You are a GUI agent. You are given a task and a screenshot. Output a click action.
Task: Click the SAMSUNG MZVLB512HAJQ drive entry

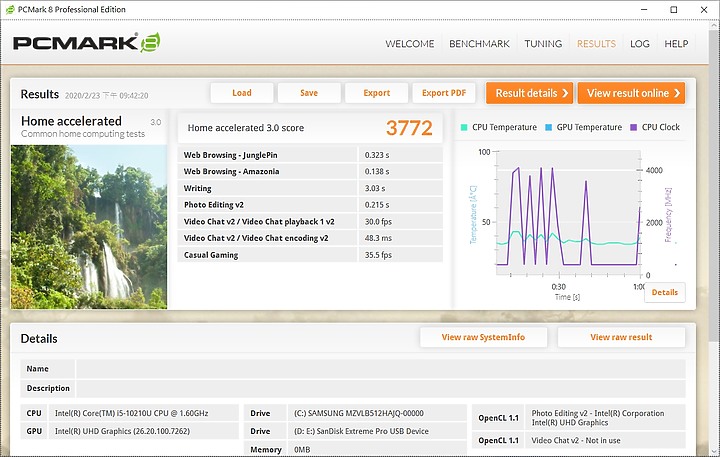[x=359, y=413]
